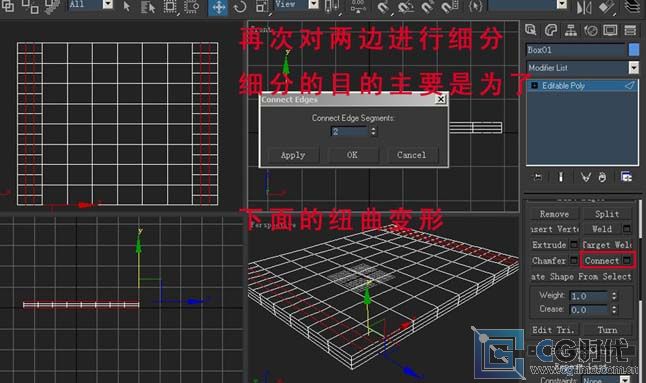Viewport: 646px width, 383px height.
Task: Open Configure Modifier Sets icon
Action: 626,177
